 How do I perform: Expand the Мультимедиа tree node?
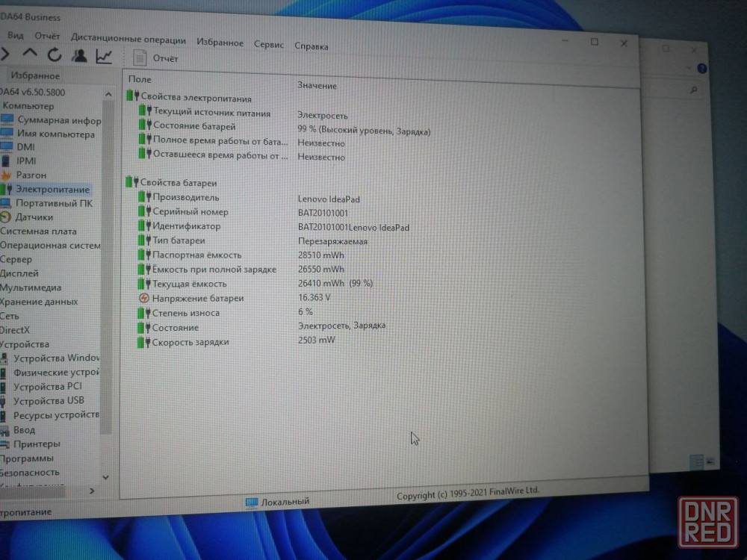point(31,287)
